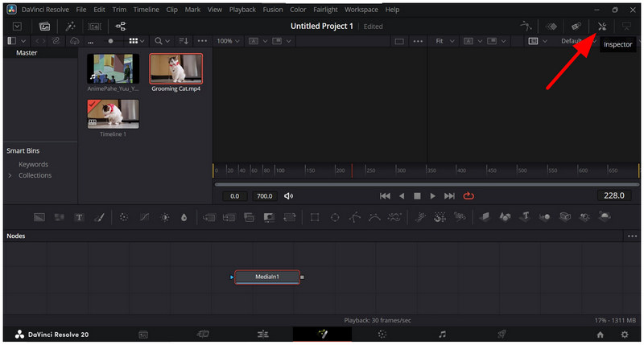
Task: Mute the viewer audio speaker
Action: tap(289, 196)
